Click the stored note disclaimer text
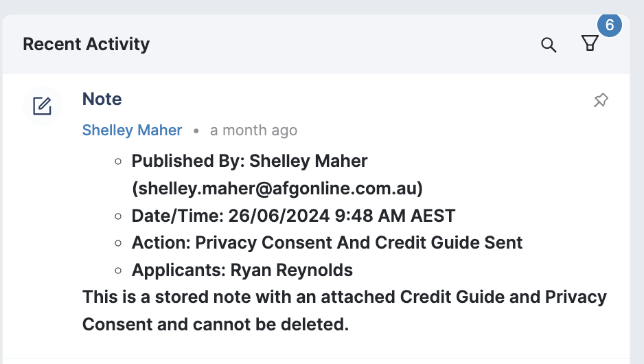Image resolution: width=644 pixels, height=364 pixels. 344,310
